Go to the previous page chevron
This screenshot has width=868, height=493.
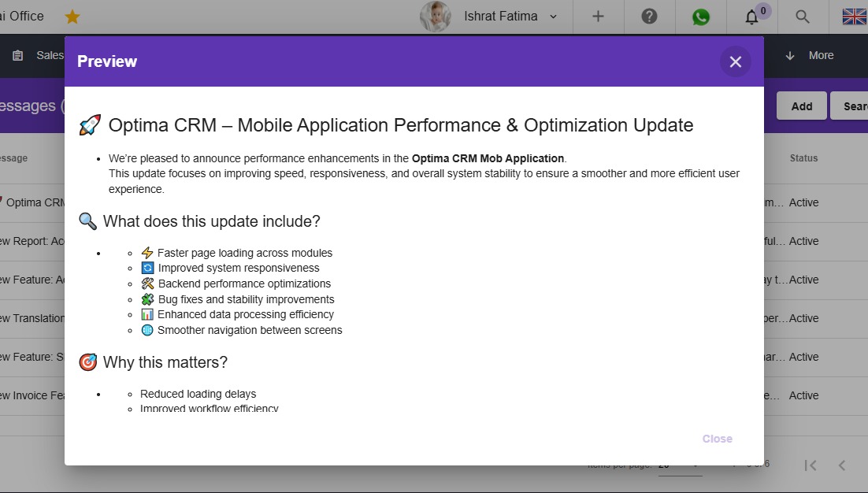pos(841,465)
